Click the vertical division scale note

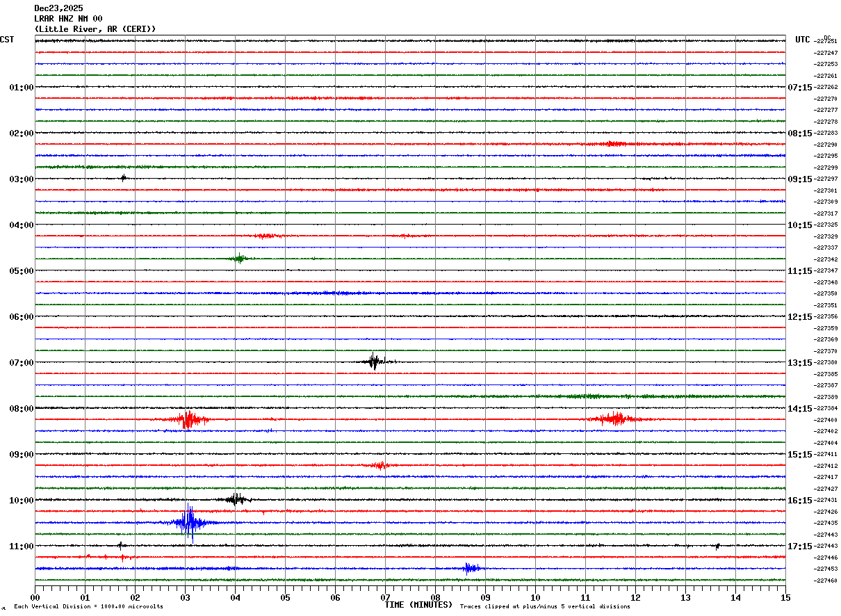click(88, 607)
